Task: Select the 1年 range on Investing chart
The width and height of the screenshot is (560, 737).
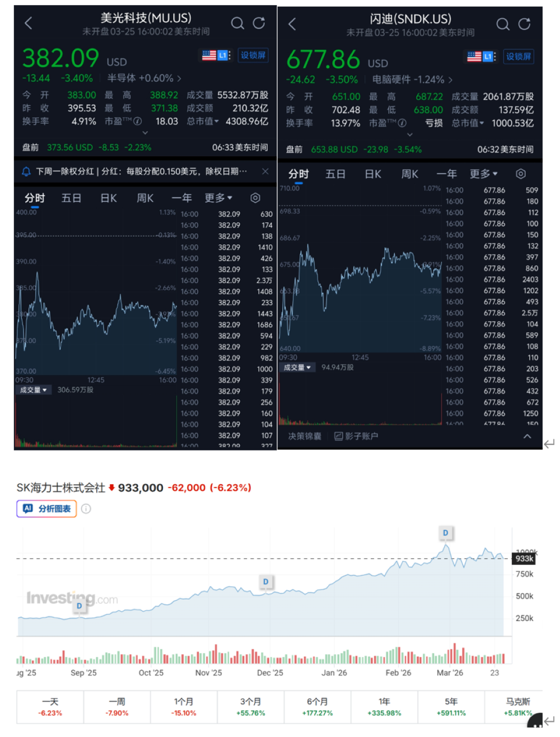Action: coord(385,706)
